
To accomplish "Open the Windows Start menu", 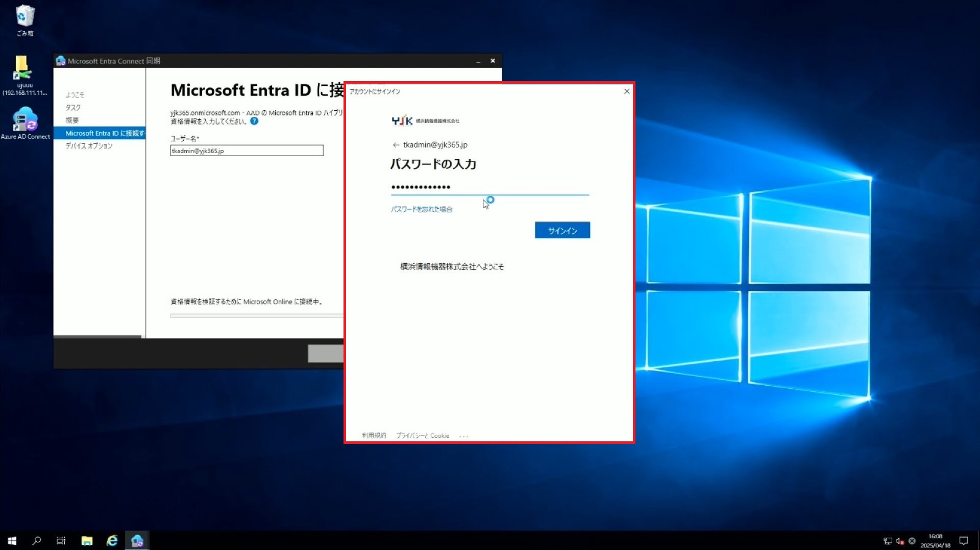I will 12,540.
